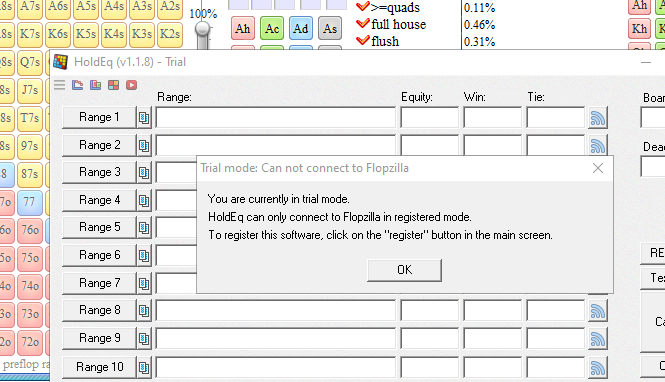This screenshot has height=382, width=665.
Task: Click the Flopzilla connect icon in Range 2 row
Action: [x=598, y=145]
